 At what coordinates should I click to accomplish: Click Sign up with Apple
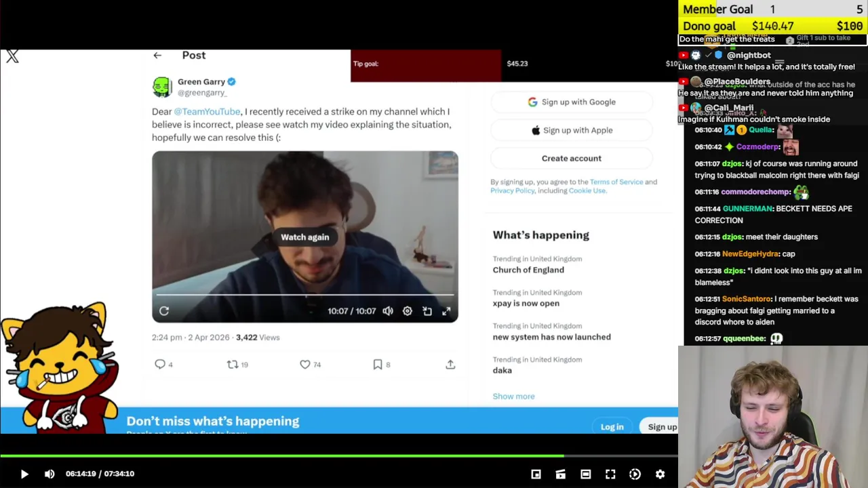(x=572, y=130)
